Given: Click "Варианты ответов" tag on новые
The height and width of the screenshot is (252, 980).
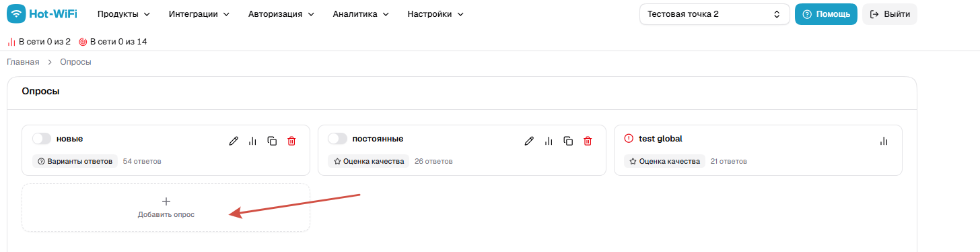Looking at the screenshot, I should [75, 162].
